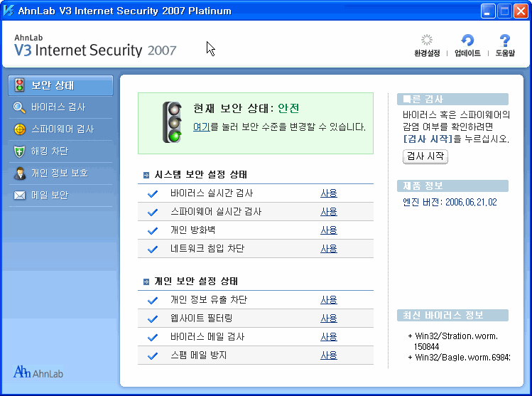Image resolution: width=532 pixels, height=396 pixels.
Task: Toggle 개인 방화벽 사용 link
Action: pos(329,230)
